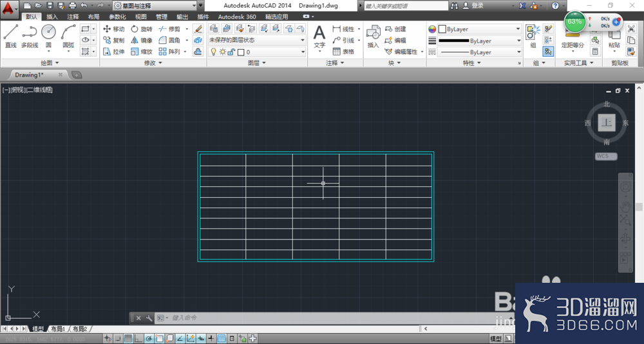The image size is (644, 344).
Task: Click the Quick Calculator icon
Action: click(594, 52)
